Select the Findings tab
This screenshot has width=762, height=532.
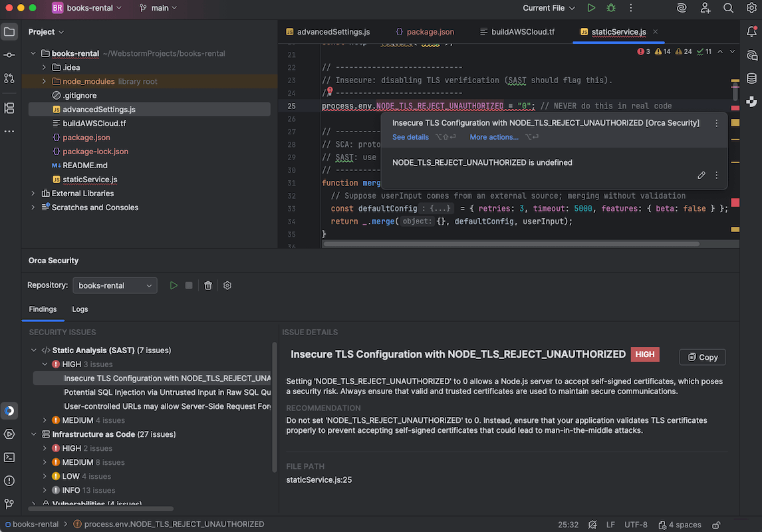pos(43,309)
